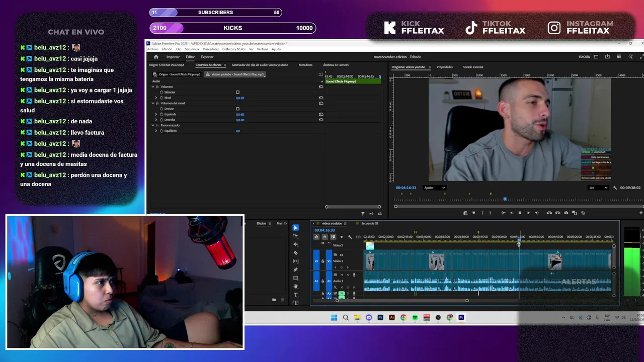The width and height of the screenshot is (644, 362).
Task: Open the button editor plus icon
Action: [x=641, y=213]
